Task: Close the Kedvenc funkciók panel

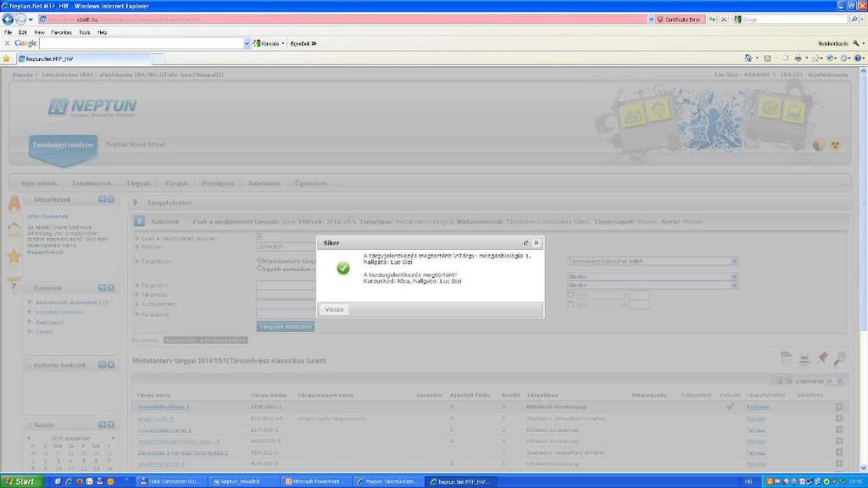Action: (111, 364)
